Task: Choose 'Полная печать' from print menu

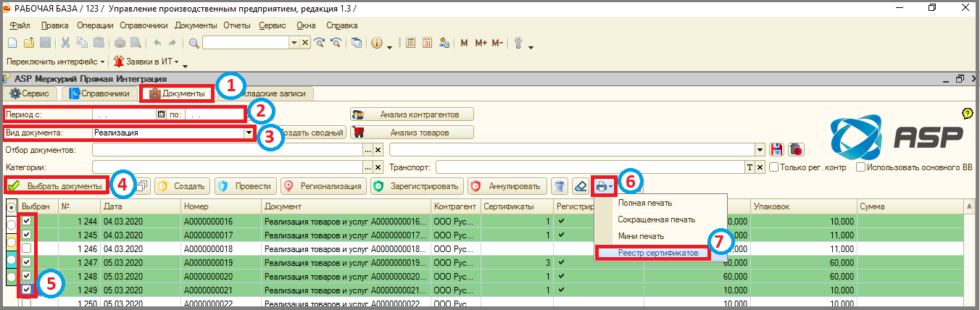Action: click(645, 203)
